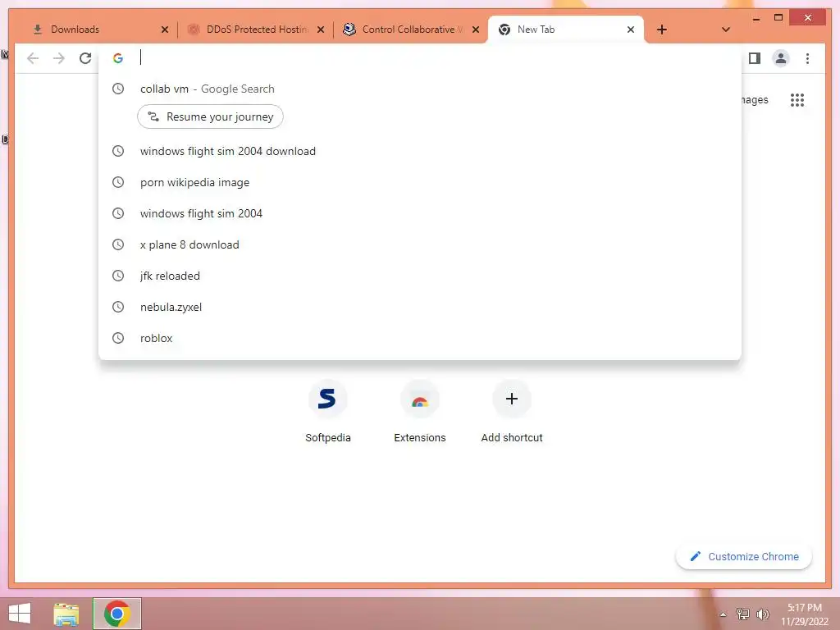Viewport: 840px width, 630px height.
Task: Open the Chrome three-dot menu
Action: pyautogui.click(x=807, y=58)
